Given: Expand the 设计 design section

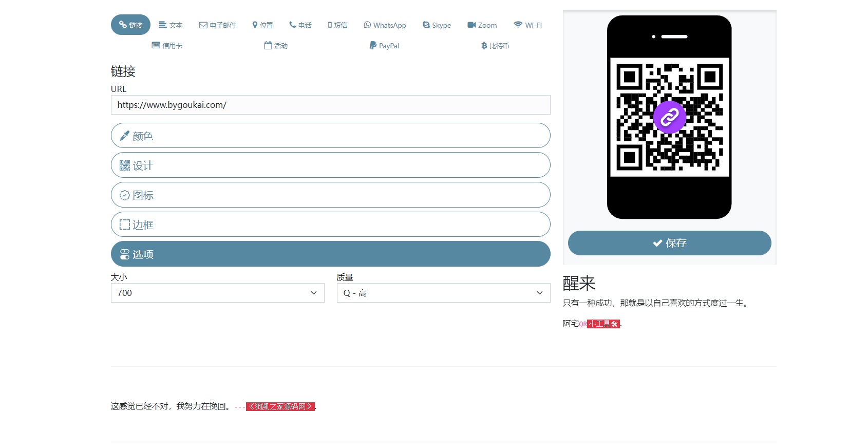Looking at the screenshot, I should coord(330,165).
